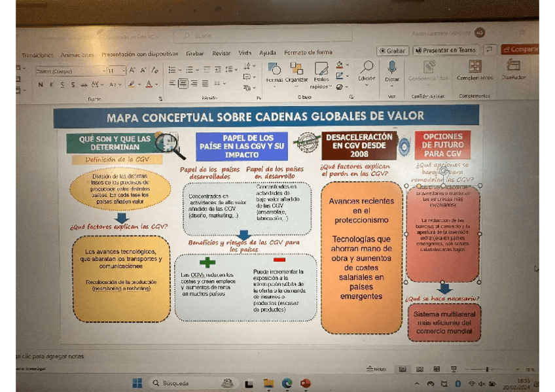Switch to the Formato de forma tab
Screen dimensions: 555x392
(308, 52)
